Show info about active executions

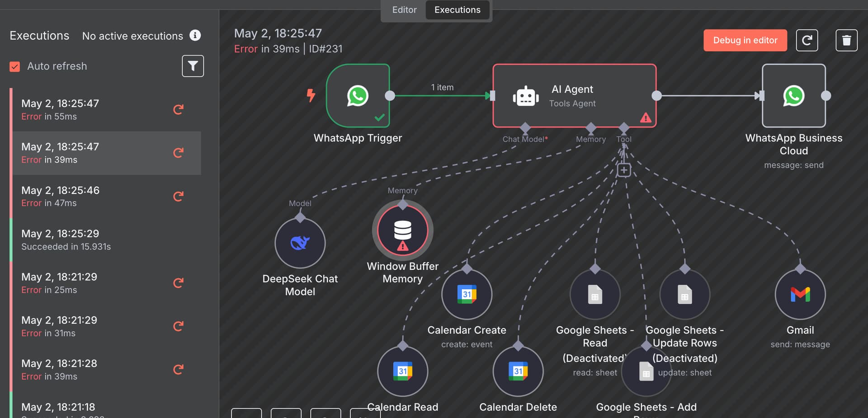pyautogui.click(x=195, y=35)
